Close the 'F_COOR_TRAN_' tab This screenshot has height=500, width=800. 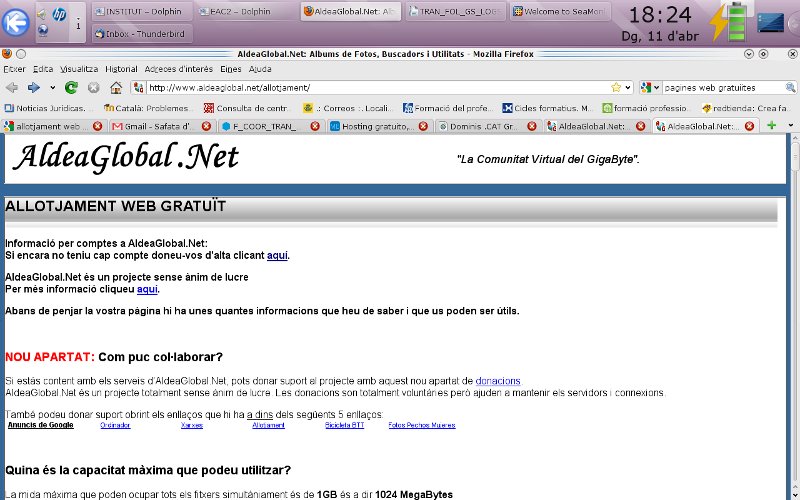click(x=315, y=126)
